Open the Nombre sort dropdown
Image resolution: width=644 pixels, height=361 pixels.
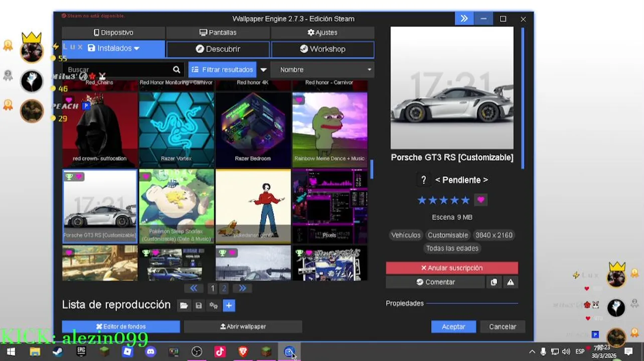click(323, 70)
